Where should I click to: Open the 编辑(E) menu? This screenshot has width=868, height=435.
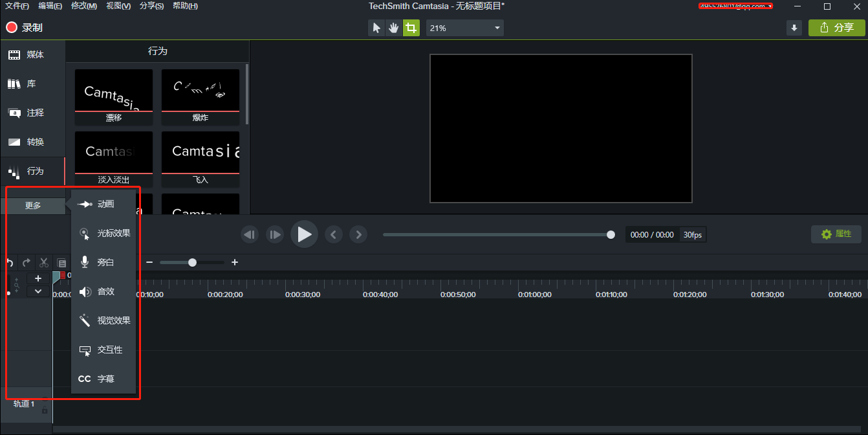[50, 6]
